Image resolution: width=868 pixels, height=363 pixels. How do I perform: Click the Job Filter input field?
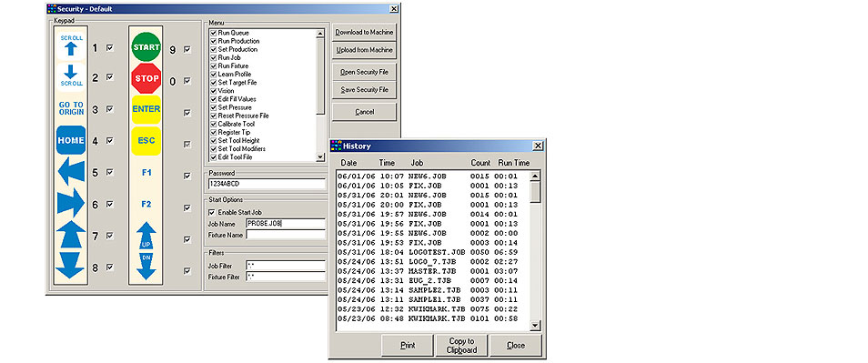pos(286,266)
